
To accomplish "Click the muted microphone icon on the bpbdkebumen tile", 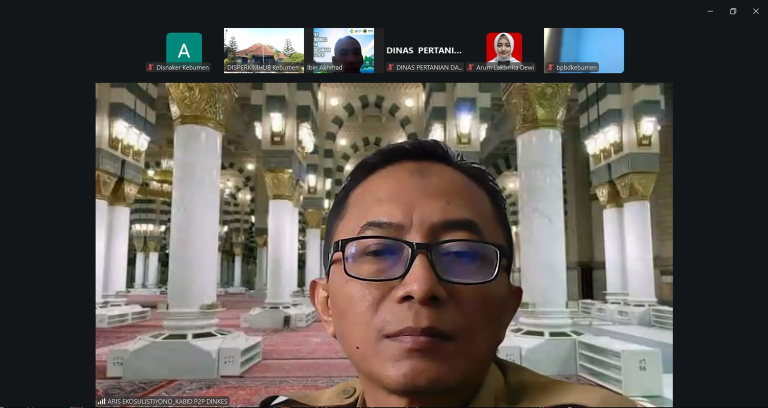I will 551,68.
